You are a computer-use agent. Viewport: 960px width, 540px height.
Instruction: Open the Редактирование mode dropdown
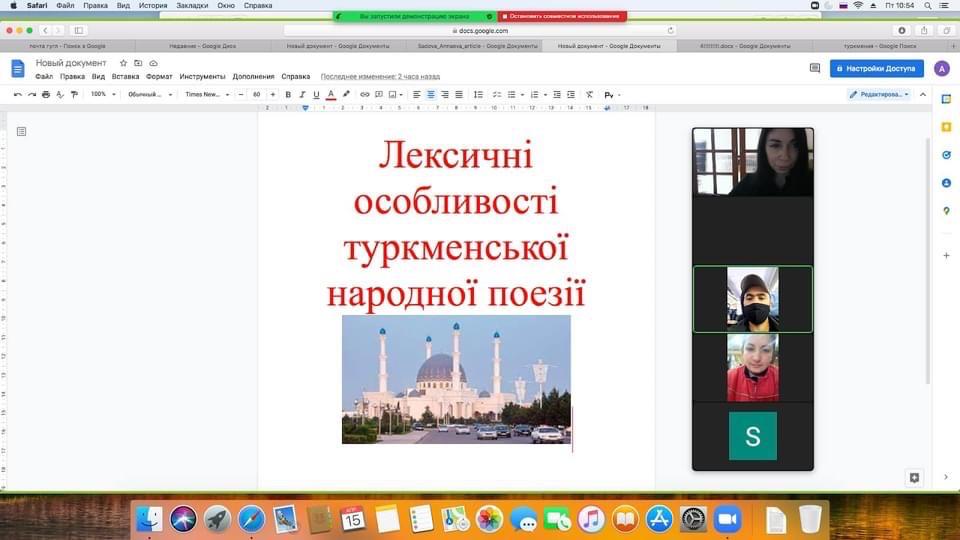point(879,94)
